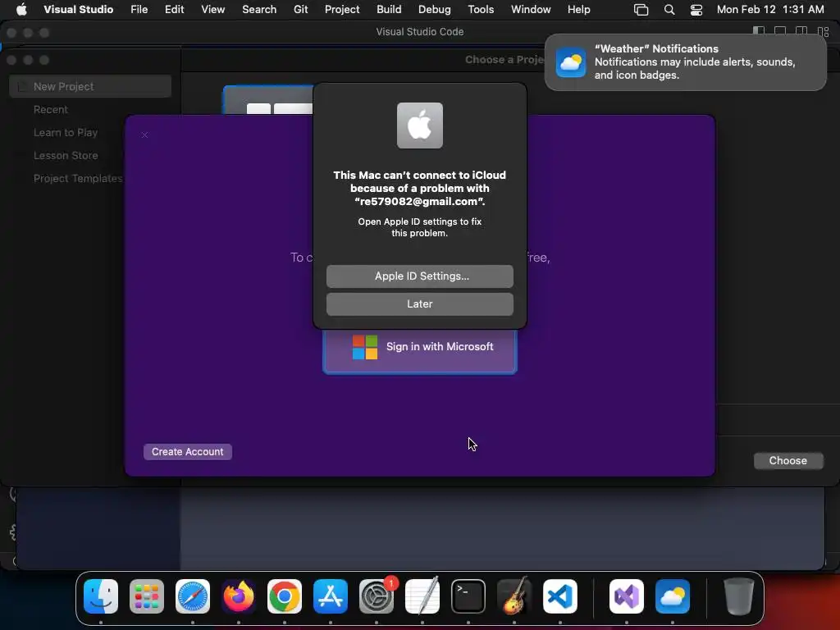Click the Choose button in the project dialog
Viewport: 840px width, 630px height.
point(788,461)
